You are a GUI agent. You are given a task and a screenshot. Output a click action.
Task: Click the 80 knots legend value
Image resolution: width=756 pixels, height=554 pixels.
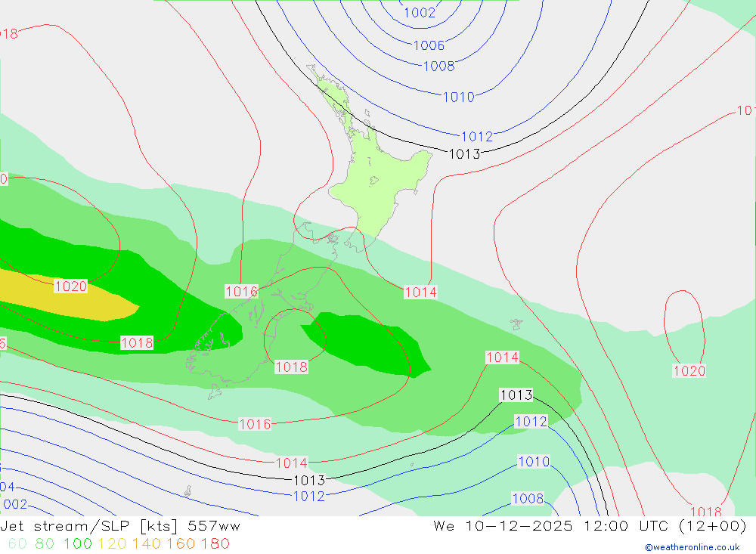45,543
